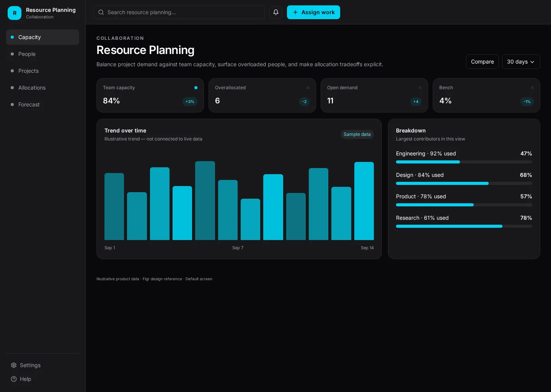The width and height of the screenshot is (551, 392).
Task: Click the 'Breakdown' panel heading
Action: click(411, 131)
